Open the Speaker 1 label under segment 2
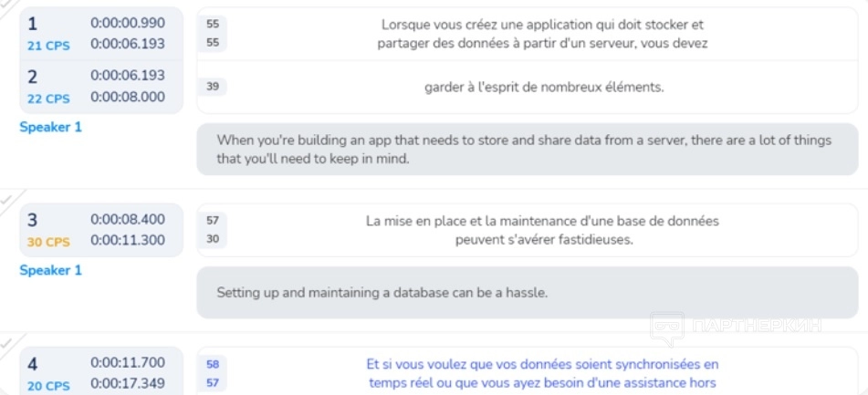Viewport: 868px width, 395px height. coord(50,128)
